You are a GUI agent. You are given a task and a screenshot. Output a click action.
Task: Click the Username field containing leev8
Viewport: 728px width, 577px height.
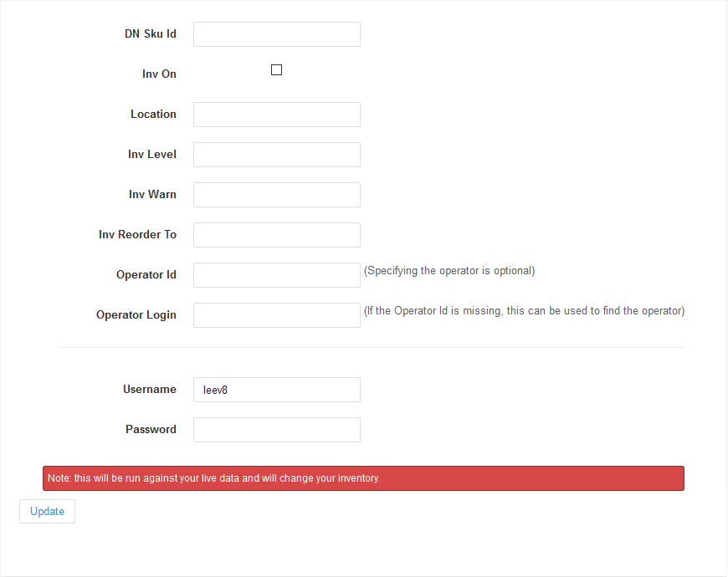click(276, 389)
